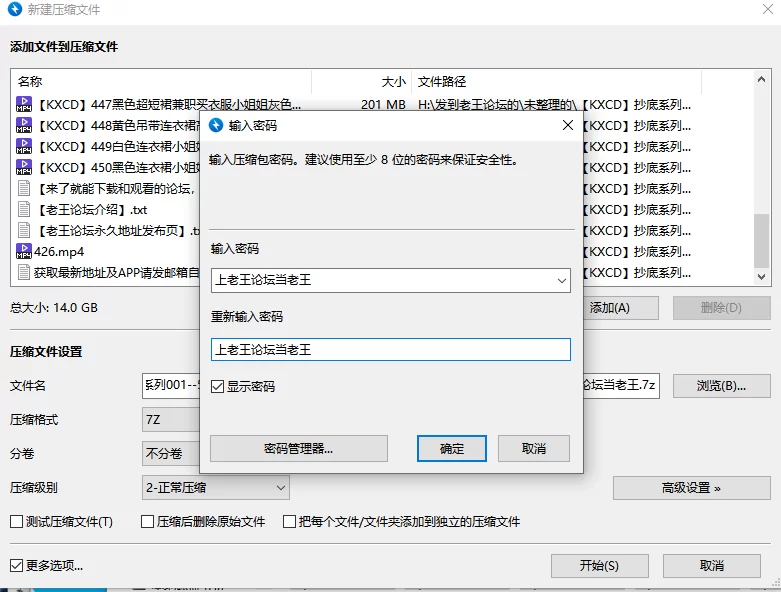Open 密码管理器...

[298, 449]
